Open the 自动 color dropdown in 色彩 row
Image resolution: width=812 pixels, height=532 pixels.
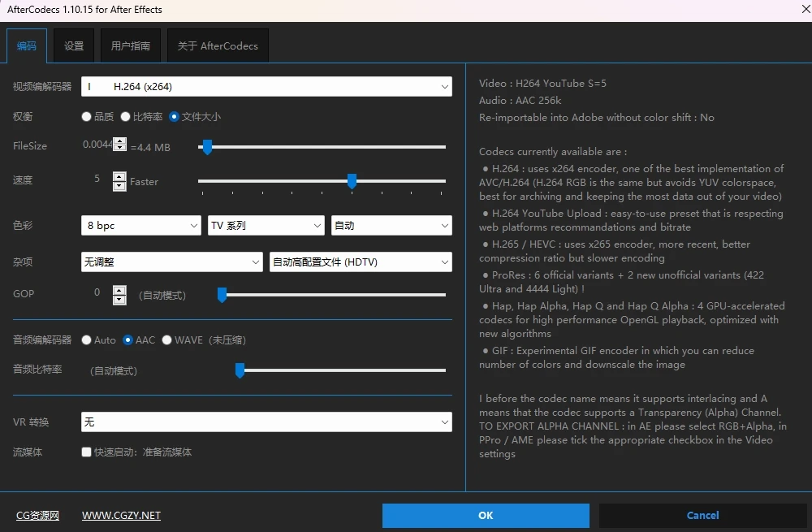tap(391, 225)
